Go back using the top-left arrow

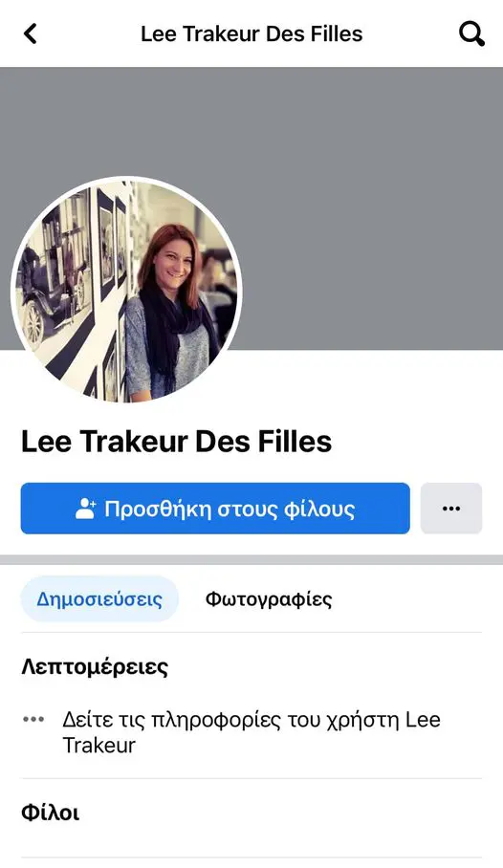tap(31, 33)
